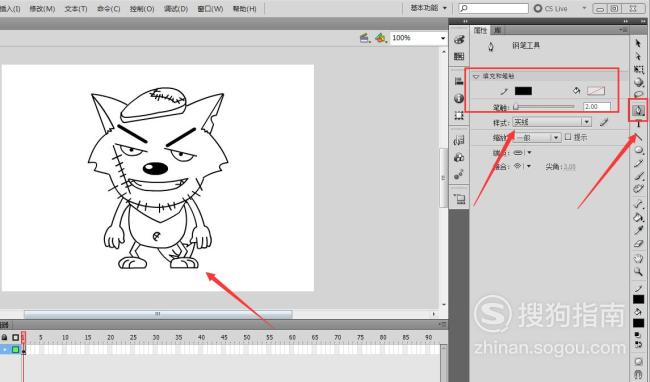Open the Components panel dock icon
650x382 pixels.
coord(459,157)
